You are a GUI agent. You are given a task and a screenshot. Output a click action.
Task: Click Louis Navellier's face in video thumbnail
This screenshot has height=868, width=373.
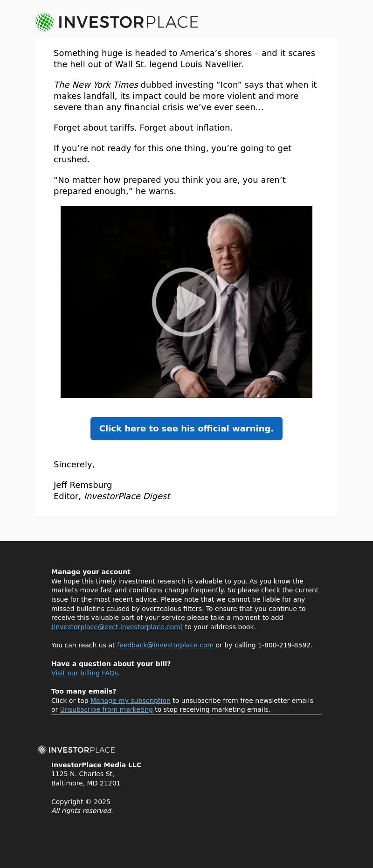pyautogui.click(x=228, y=250)
